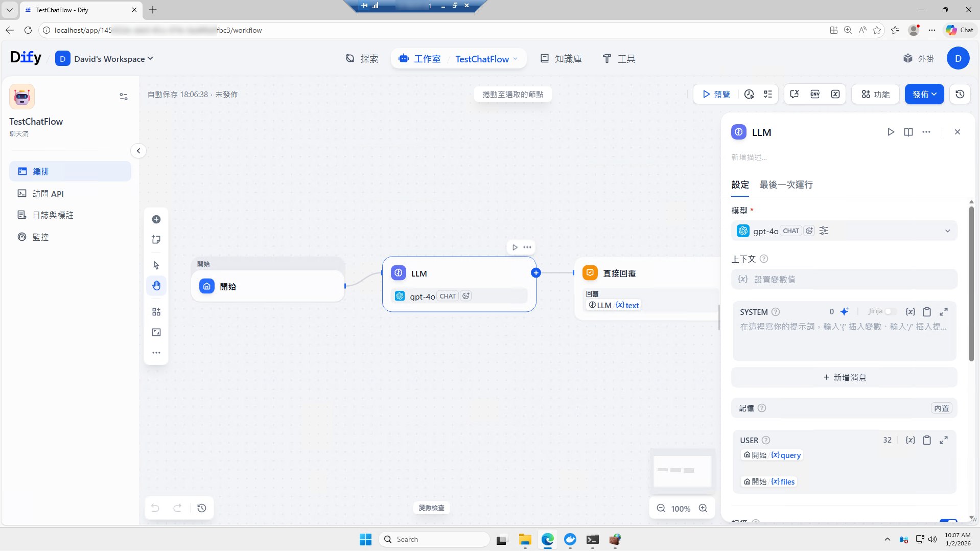This screenshot has height=551, width=980.
Task: Close the LLM settings panel
Action: coord(958,132)
